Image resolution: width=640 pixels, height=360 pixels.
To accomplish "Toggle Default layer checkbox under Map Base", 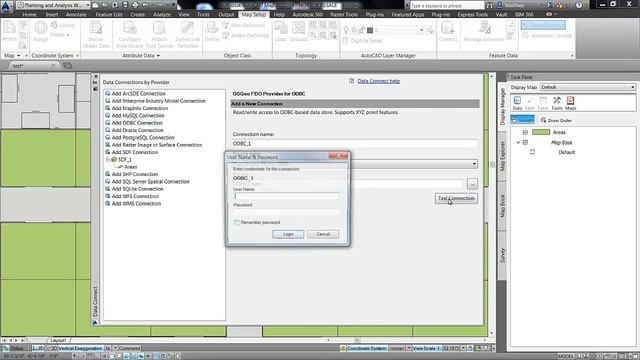I will [532, 152].
